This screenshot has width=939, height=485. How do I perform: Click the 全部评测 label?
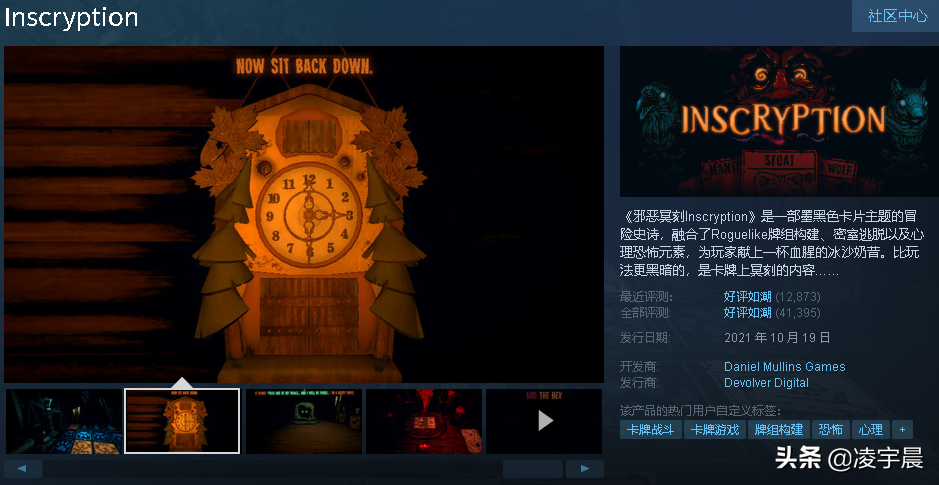click(x=646, y=313)
